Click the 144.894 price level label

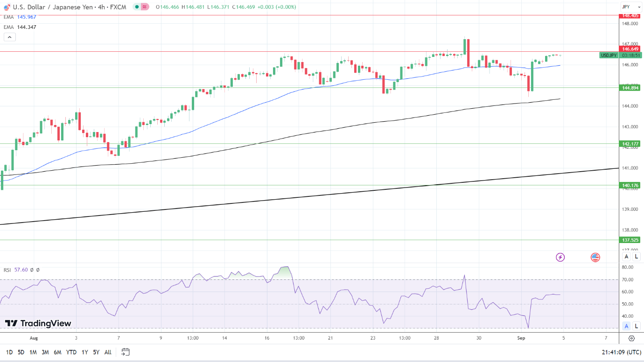[x=630, y=88]
